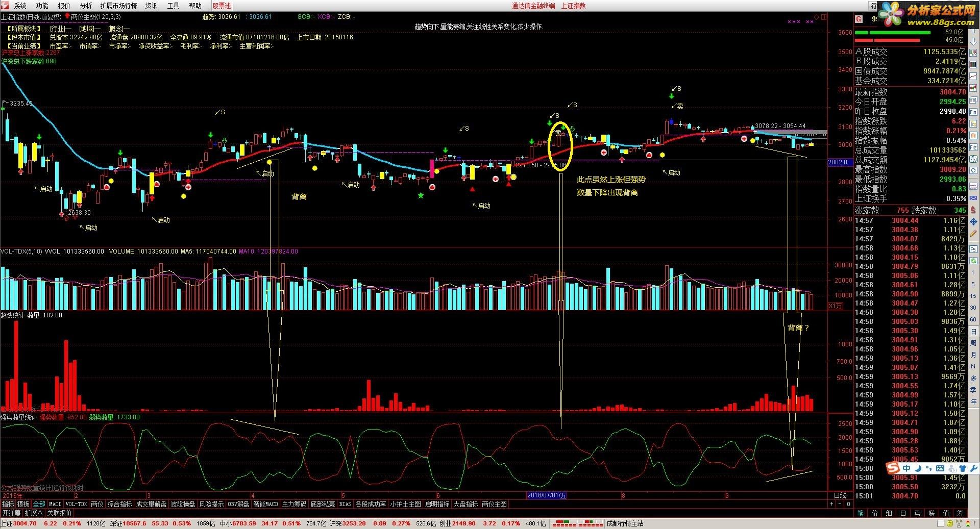Click the 关联报价 button

(59, 513)
